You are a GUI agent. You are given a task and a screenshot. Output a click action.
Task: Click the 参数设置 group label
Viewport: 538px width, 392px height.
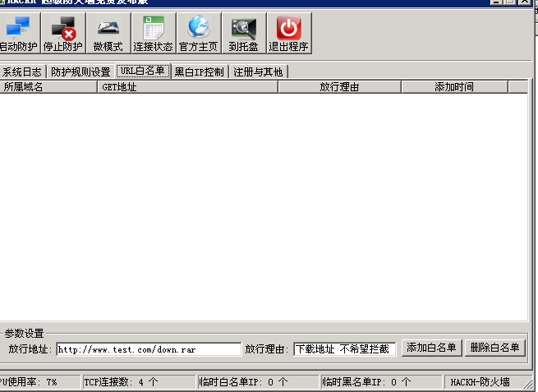tap(24, 333)
